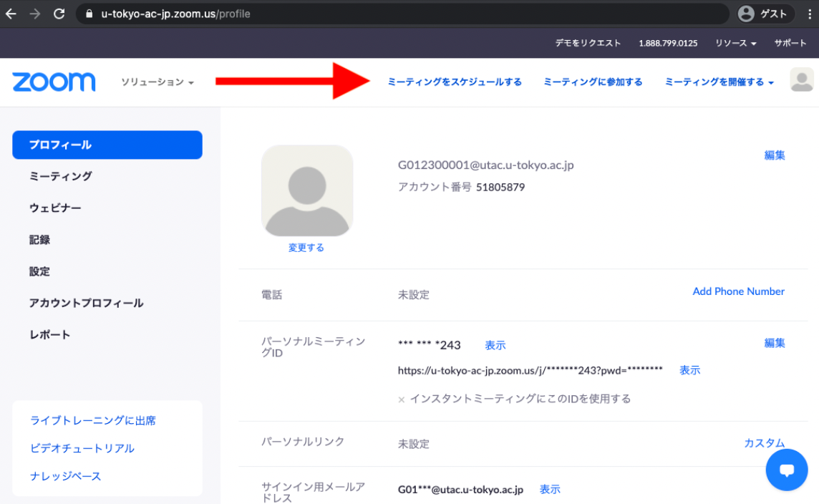Click カスタム for personal link

pyautogui.click(x=764, y=443)
